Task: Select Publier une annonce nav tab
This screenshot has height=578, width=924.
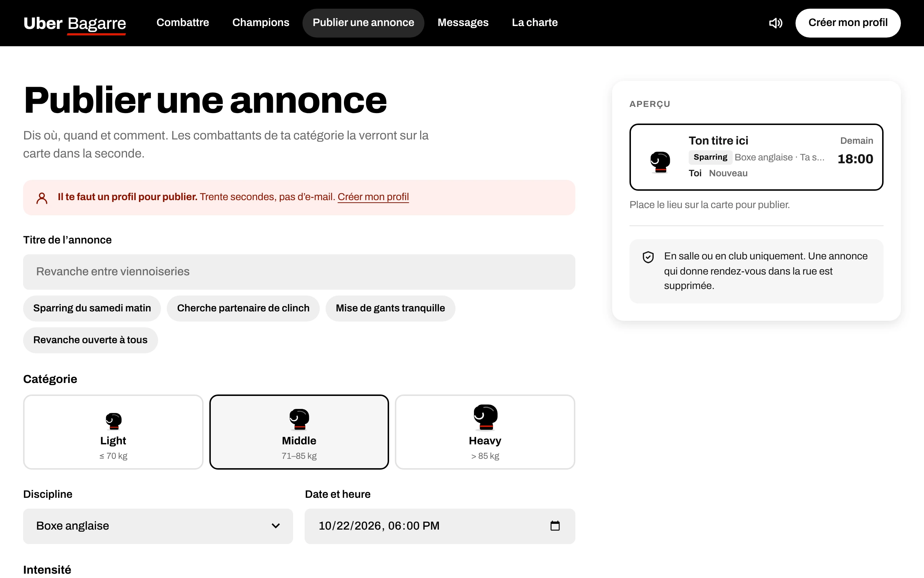Action: pos(363,22)
